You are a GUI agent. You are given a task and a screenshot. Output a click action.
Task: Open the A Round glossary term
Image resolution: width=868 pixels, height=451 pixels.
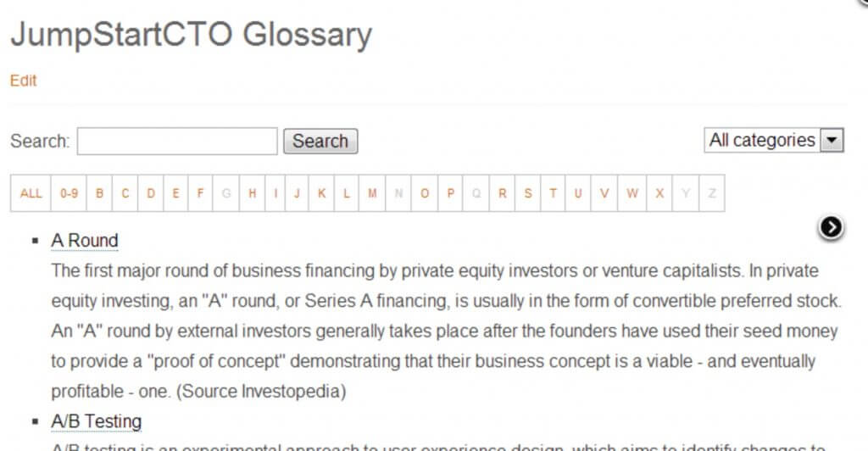(x=84, y=241)
